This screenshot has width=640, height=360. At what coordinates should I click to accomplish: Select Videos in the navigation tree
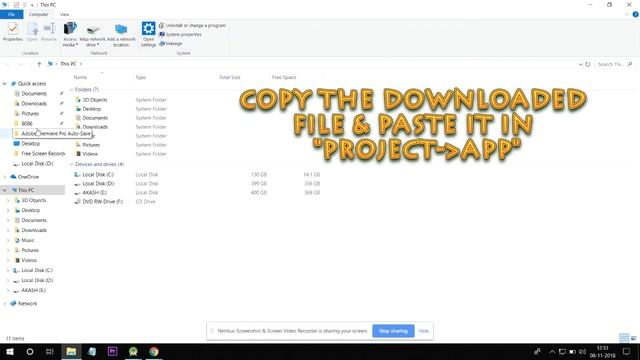pyautogui.click(x=29, y=260)
